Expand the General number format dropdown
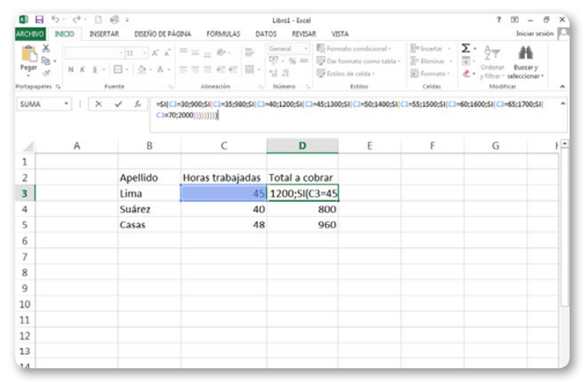This screenshot has width=588, height=382. [306, 49]
